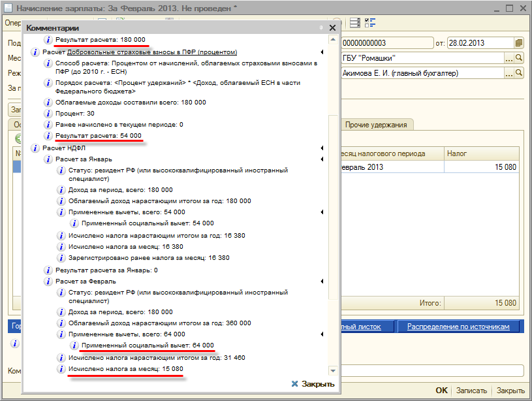This screenshot has height=401, width=532.
Task: Click info icon beside Исчислено налога за месяц: 15 080
Action: pos(61,369)
